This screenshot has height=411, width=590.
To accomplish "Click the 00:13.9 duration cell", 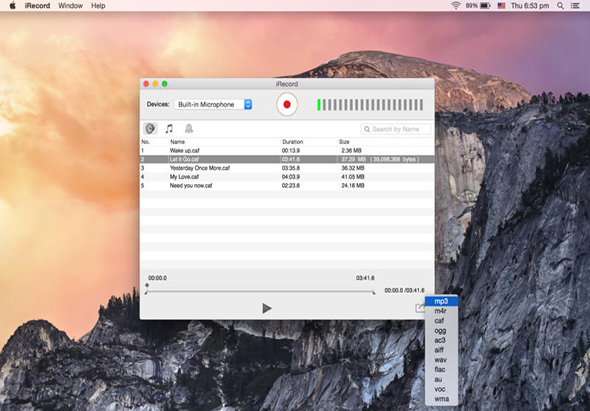I will click(x=290, y=151).
